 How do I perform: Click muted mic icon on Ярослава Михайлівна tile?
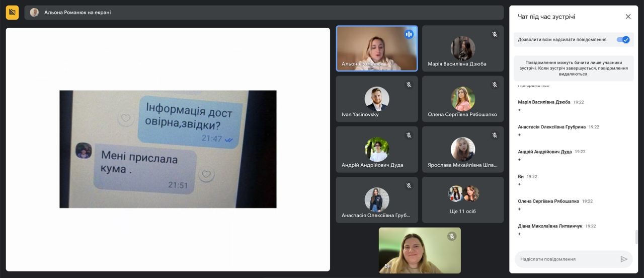point(495,135)
